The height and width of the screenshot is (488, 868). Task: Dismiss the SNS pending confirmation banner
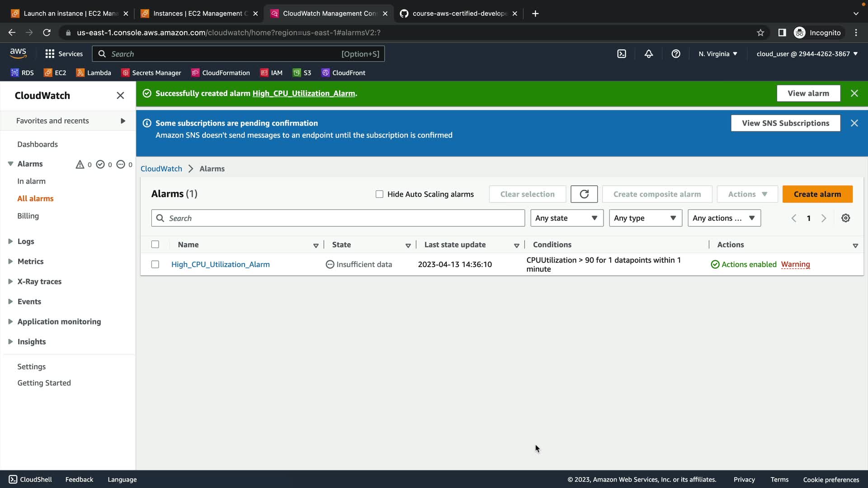coord(854,123)
